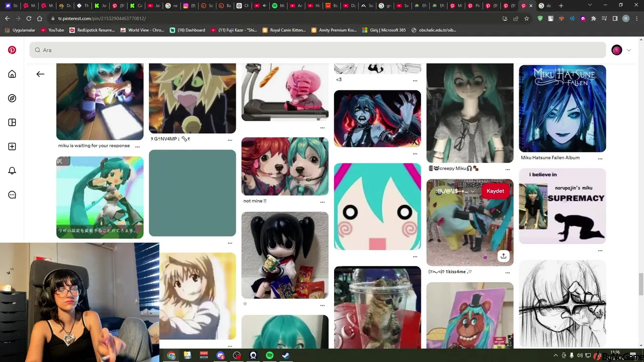The image size is (644, 362).
Task: Click the Pinterest logo in sidebar
Action: coord(12,50)
